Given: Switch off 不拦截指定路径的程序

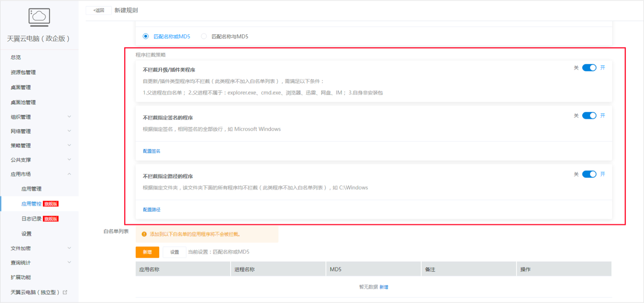Looking at the screenshot, I should click(588, 174).
